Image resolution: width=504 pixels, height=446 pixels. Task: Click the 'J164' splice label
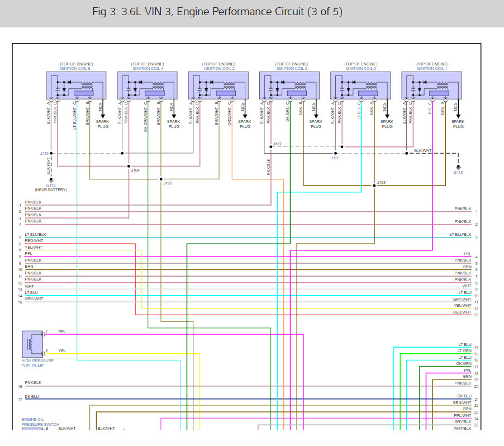(x=135, y=170)
